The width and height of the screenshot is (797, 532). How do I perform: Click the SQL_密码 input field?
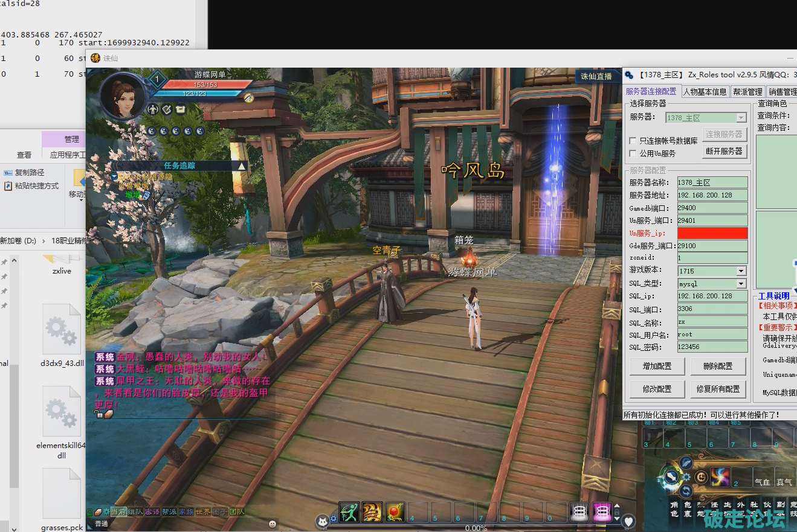coord(712,347)
